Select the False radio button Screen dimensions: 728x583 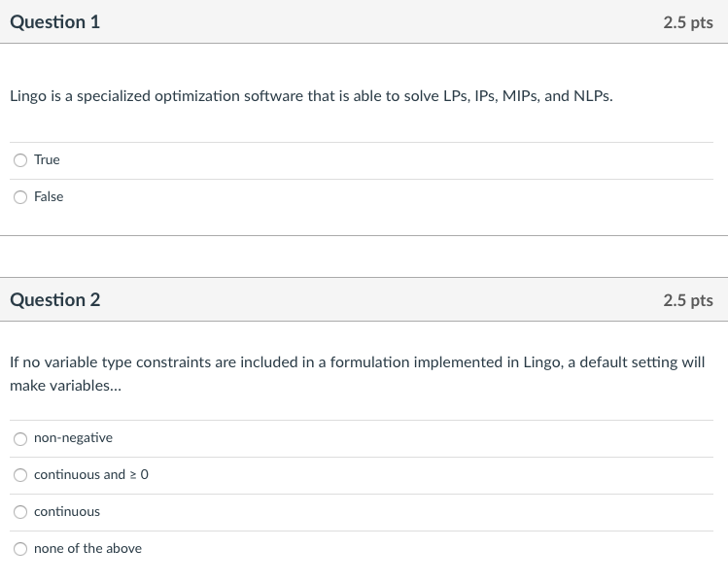tap(20, 197)
